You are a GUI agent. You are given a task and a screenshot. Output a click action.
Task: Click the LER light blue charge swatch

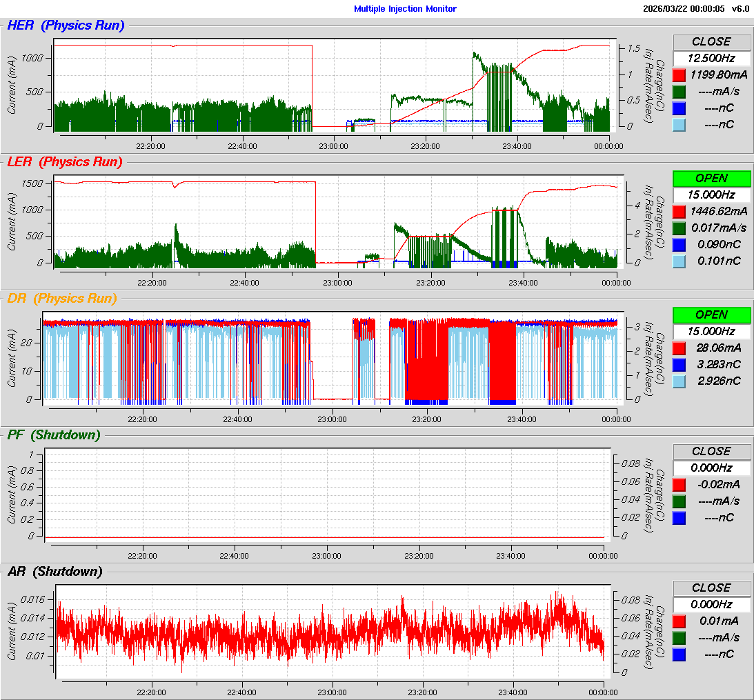679,261
